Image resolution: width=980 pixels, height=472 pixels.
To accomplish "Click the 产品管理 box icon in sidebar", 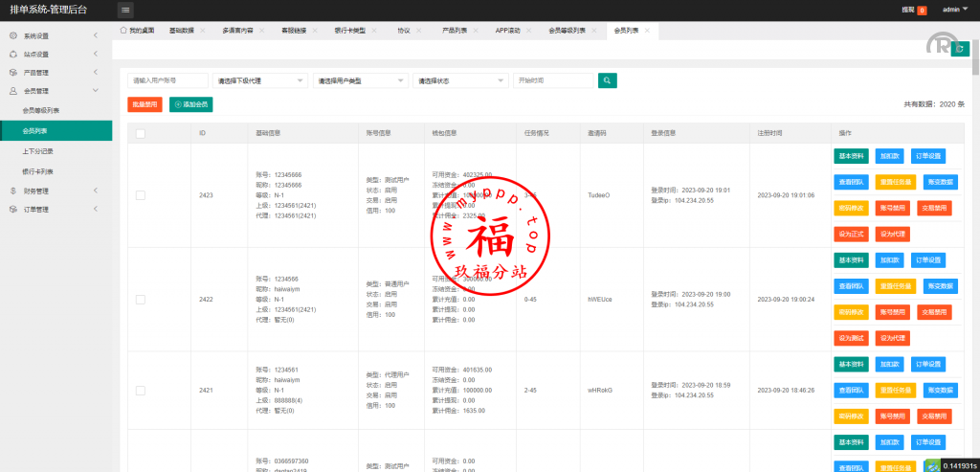I will pyautogui.click(x=13, y=73).
